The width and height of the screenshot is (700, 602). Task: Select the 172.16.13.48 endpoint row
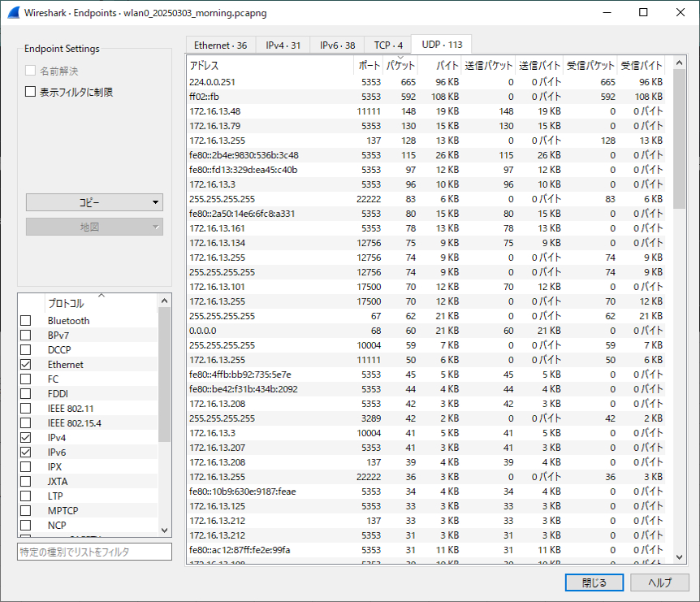coord(426,111)
